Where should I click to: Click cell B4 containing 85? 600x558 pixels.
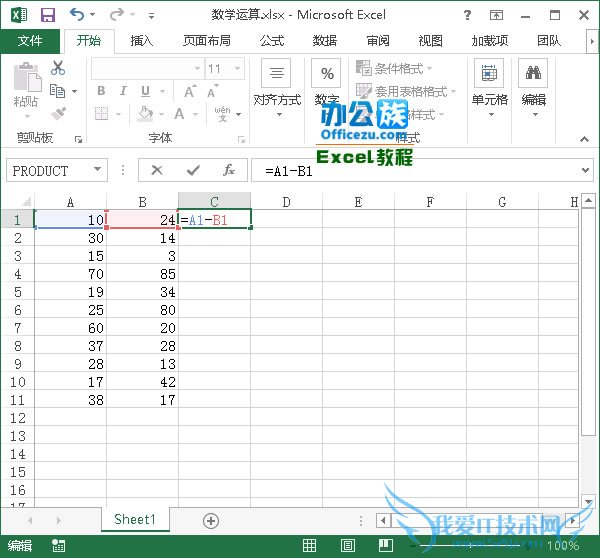[142, 273]
